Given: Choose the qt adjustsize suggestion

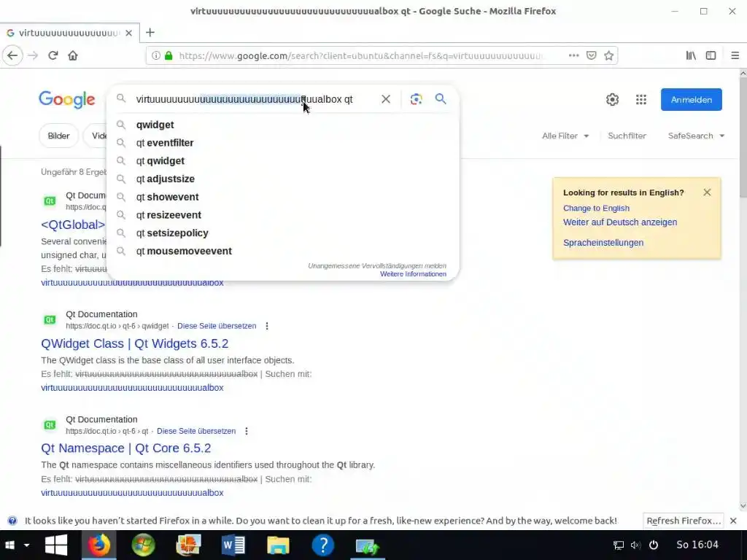Looking at the screenshot, I should pos(284,179).
